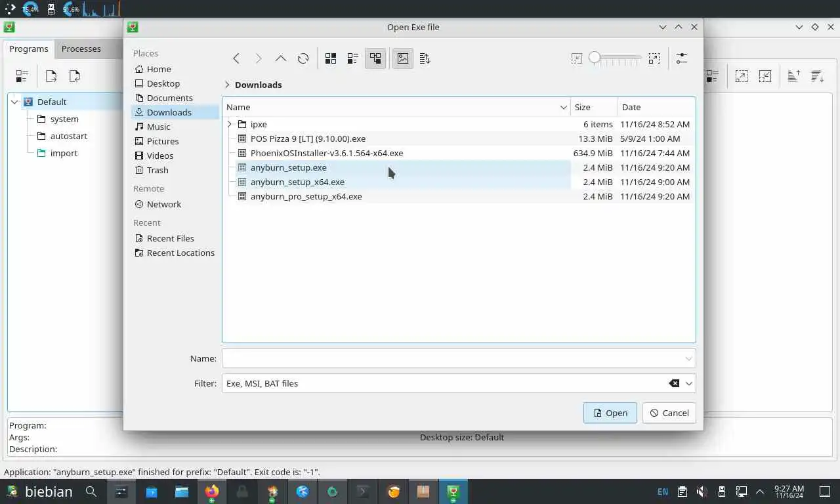Toggle the file preview panel button
The height and width of the screenshot is (504, 840).
click(403, 58)
